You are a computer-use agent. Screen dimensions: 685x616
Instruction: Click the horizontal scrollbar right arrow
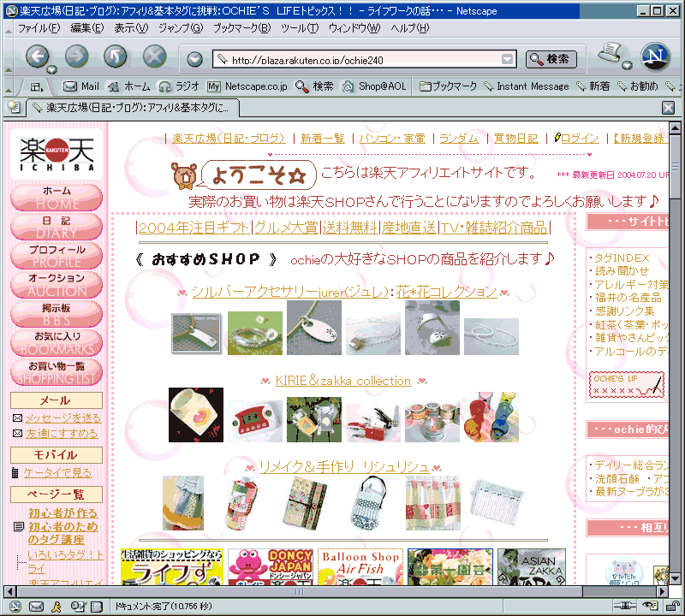pos(663,591)
